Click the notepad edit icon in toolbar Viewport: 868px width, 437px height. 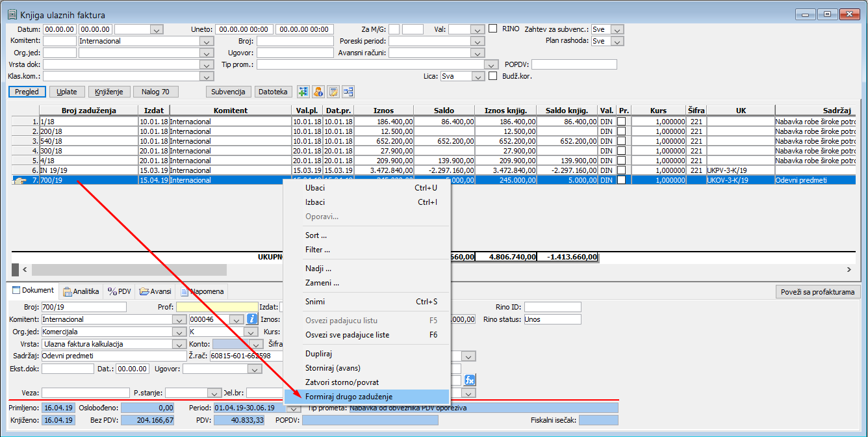point(333,92)
